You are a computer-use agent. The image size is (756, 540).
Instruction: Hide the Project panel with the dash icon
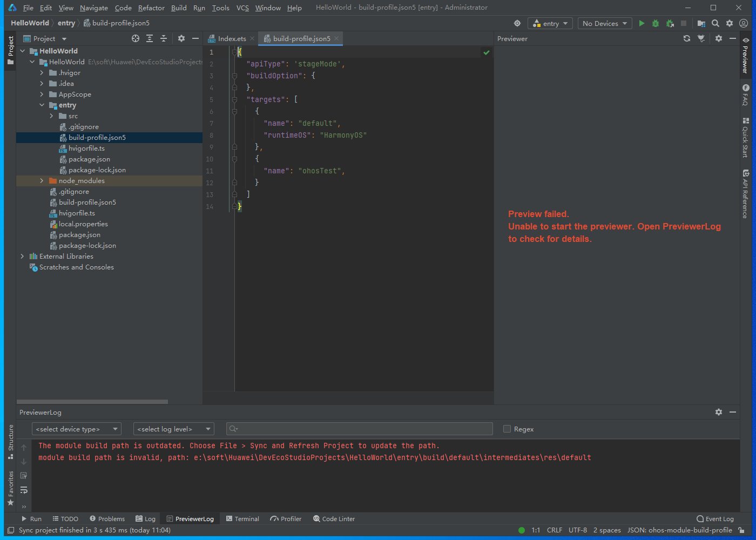[x=195, y=38]
